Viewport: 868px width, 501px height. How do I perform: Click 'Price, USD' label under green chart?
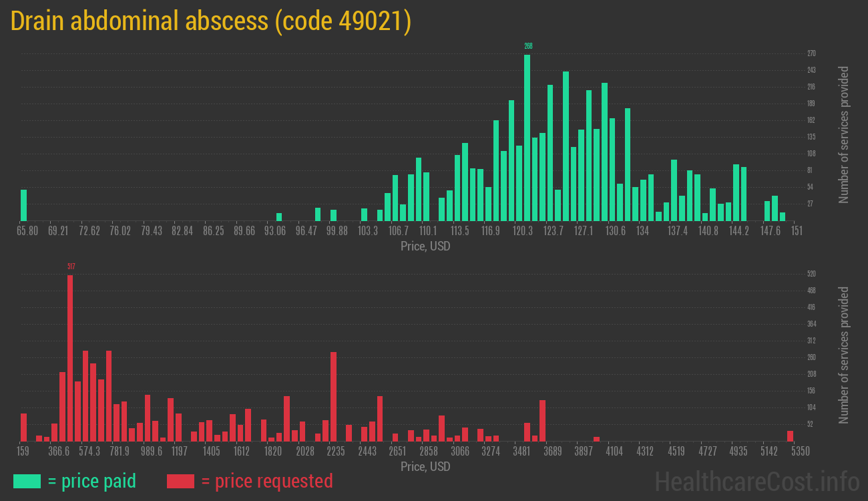pyautogui.click(x=425, y=246)
